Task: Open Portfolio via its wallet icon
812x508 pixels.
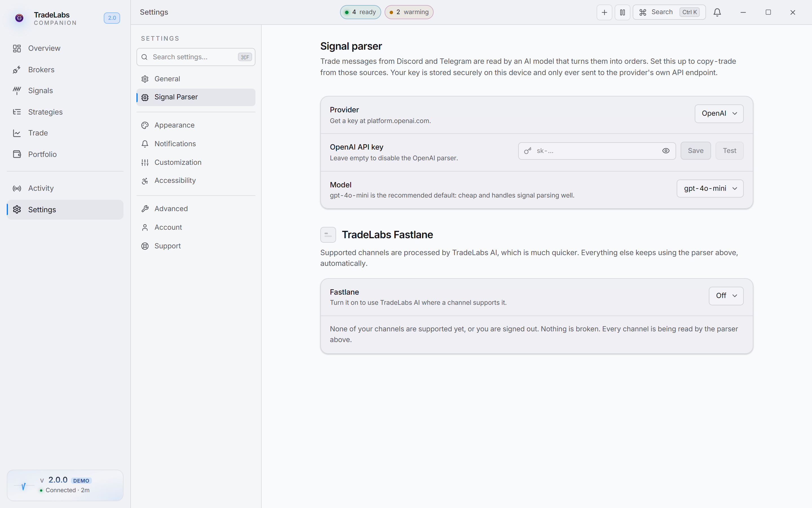Action: pyautogui.click(x=17, y=154)
